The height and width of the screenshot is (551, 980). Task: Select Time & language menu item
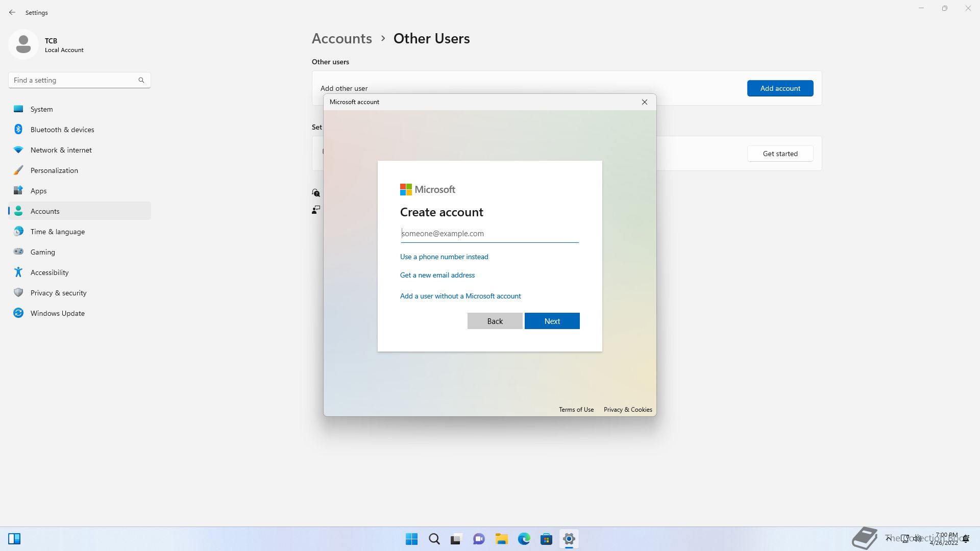(57, 232)
